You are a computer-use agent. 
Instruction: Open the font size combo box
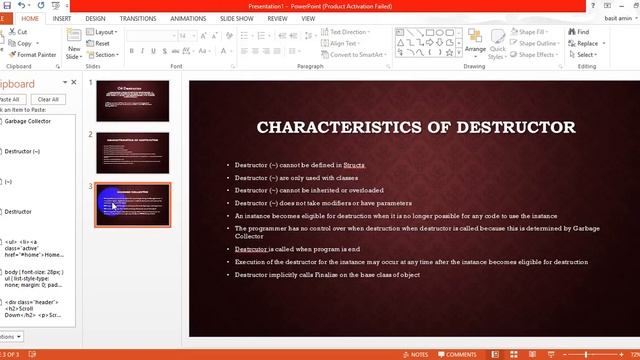(188, 36)
